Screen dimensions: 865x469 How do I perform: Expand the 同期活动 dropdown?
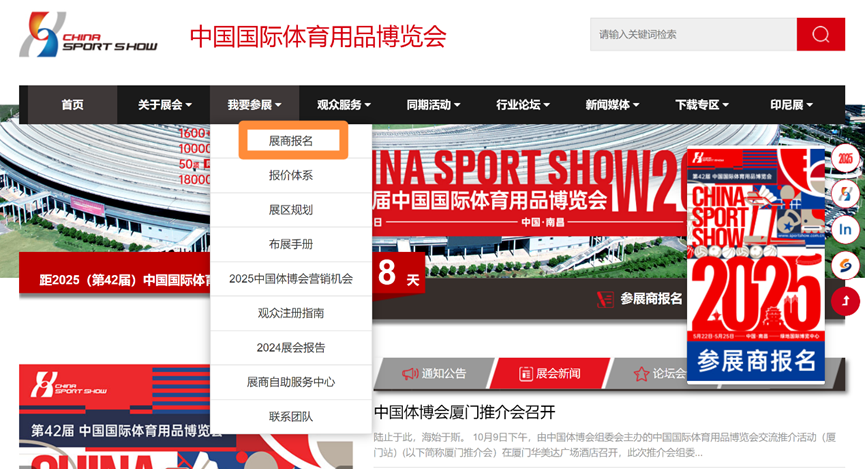coord(433,104)
